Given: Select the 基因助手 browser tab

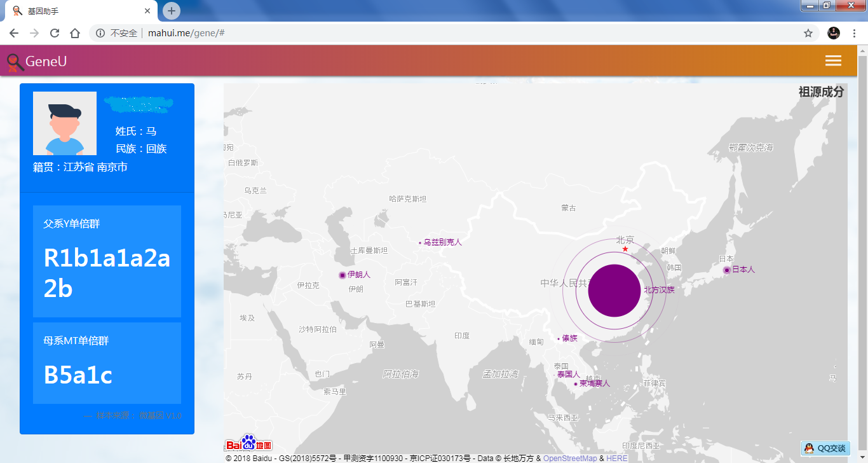Looking at the screenshot, I should point(76,11).
